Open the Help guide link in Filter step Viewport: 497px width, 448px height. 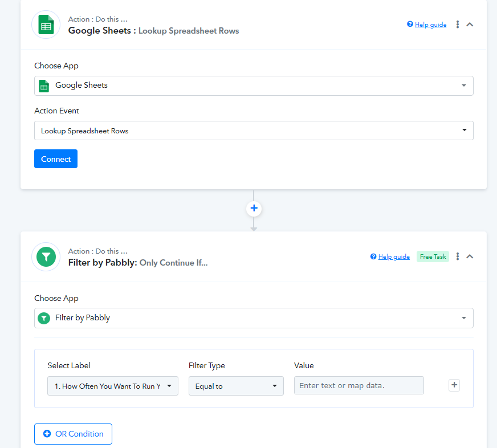(394, 256)
